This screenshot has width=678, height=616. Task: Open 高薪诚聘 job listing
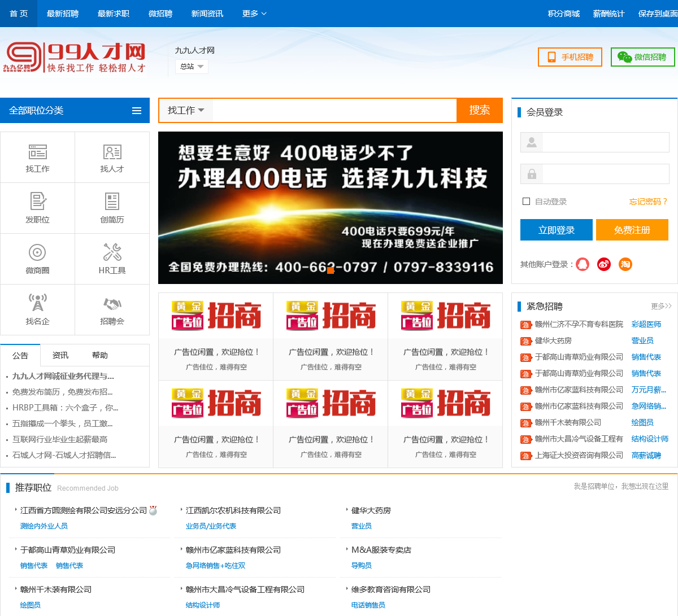646,456
